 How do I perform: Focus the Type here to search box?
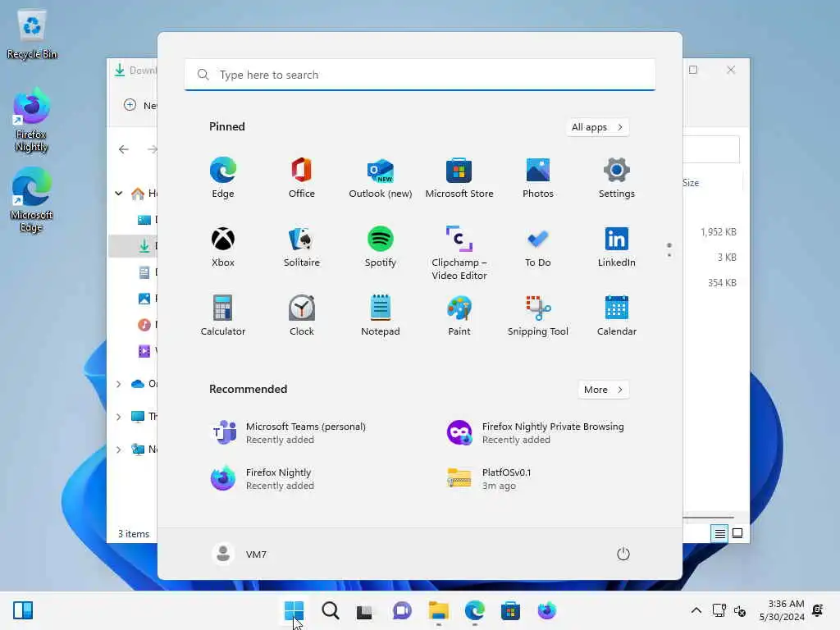click(x=420, y=75)
